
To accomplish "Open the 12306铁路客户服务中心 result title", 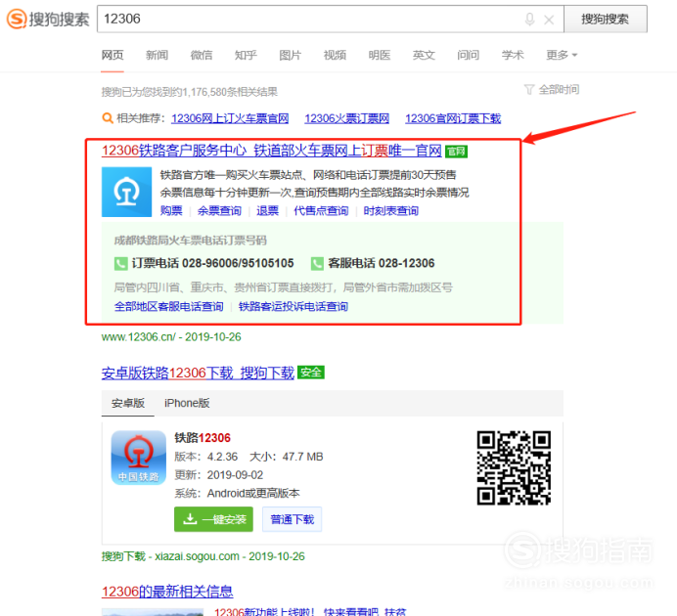I will coord(272,151).
